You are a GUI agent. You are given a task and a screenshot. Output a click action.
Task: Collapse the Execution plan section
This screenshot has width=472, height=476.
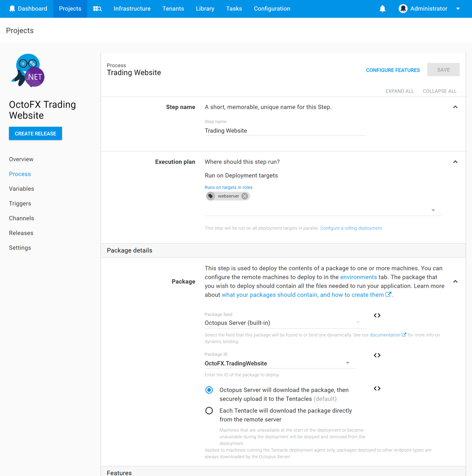coord(455,162)
